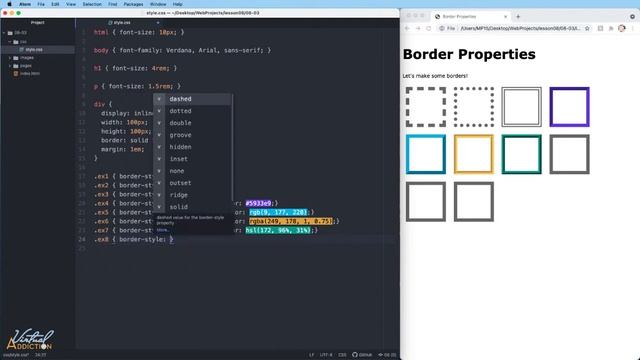Open the Packages menu

[133, 4]
